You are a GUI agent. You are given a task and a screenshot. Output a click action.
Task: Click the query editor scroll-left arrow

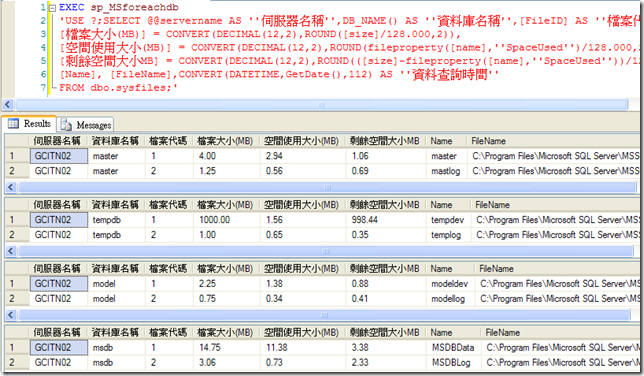8,104
